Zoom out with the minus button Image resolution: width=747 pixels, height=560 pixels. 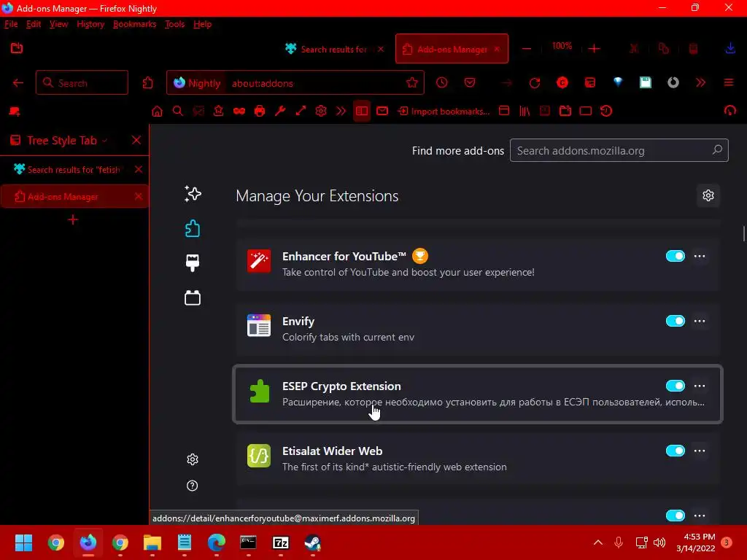point(527,49)
